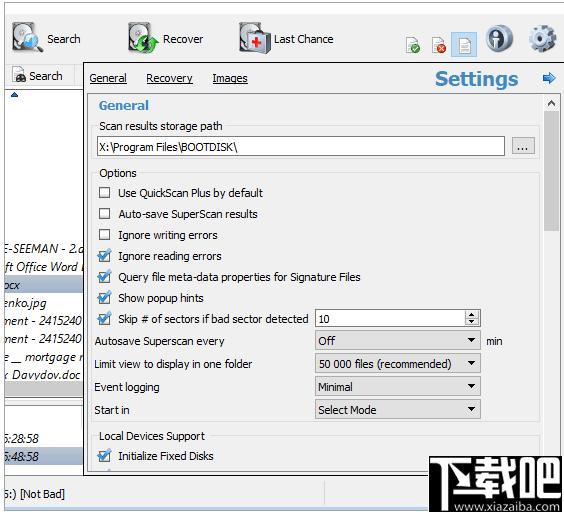Screen dimensions: 564x512
Task: Switch to the General settings tab
Action: click(108, 78)
